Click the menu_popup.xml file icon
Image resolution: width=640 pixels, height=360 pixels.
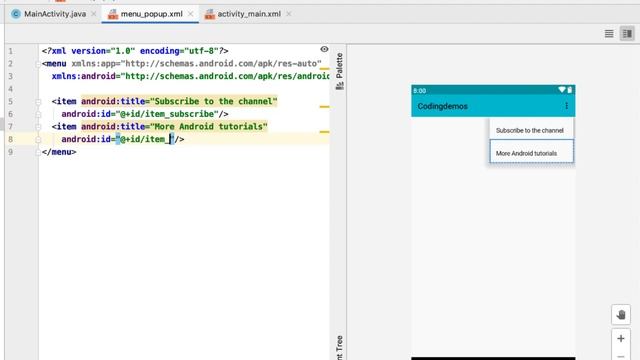pos(113,14)
